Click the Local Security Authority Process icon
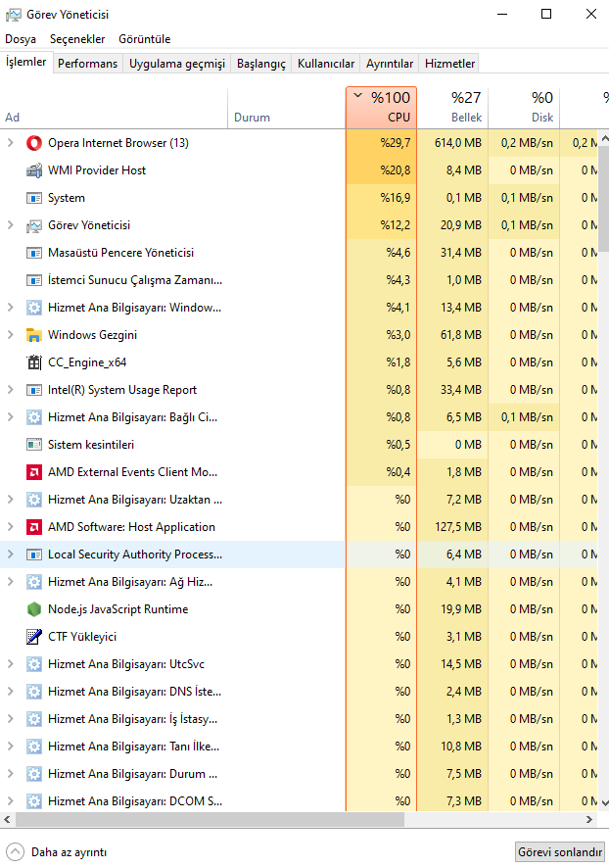609x868 pixels. pos(34,555)
